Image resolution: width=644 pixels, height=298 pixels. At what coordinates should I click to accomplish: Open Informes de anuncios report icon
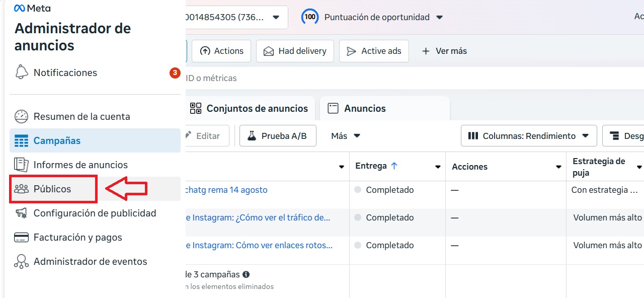[x=21, y=165]
